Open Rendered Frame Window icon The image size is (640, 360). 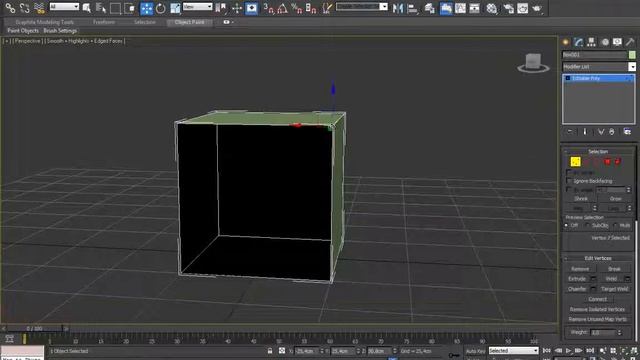522,8
